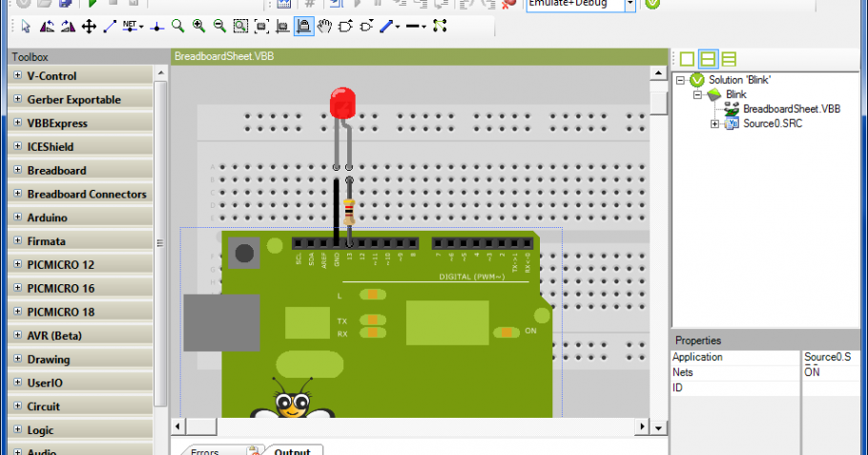Click the green node connection icon
The width and height of the screenshot is (868, 455).
pyautogui.click(x=440, y=26)
